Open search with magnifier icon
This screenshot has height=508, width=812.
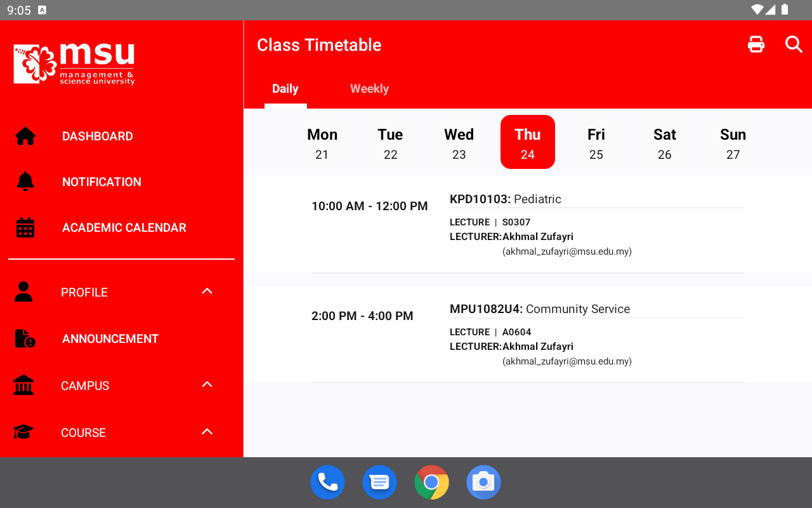794,44
